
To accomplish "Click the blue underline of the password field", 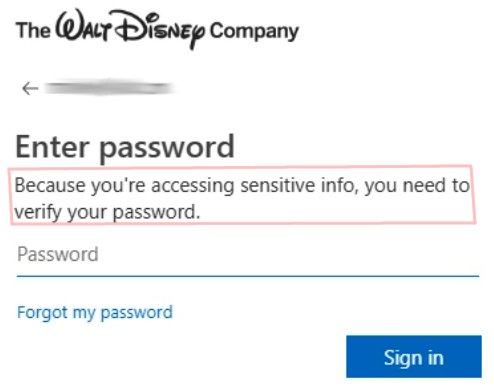I will (x=248, y=276).
